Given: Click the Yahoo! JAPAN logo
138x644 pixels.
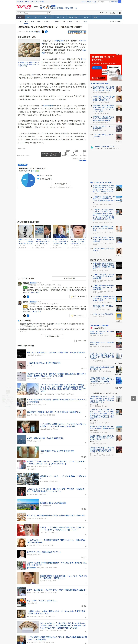Looking at the screenshot, I should point(24,7).
